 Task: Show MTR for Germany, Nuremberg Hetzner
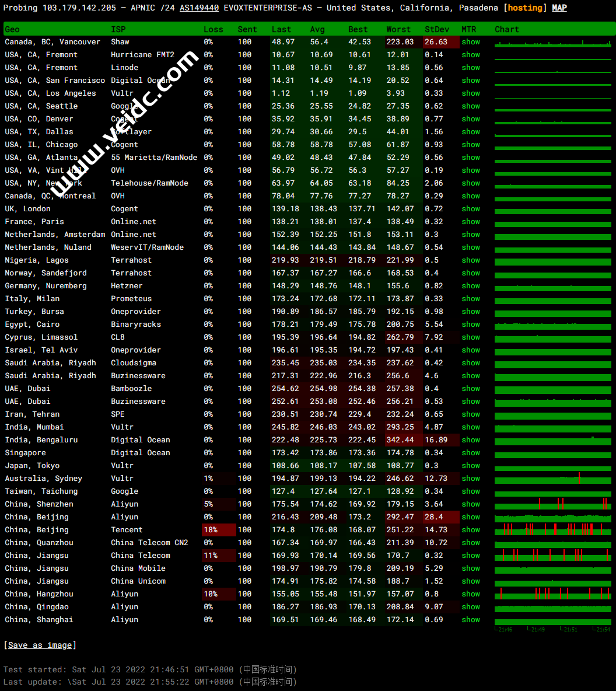coord(471,285)
